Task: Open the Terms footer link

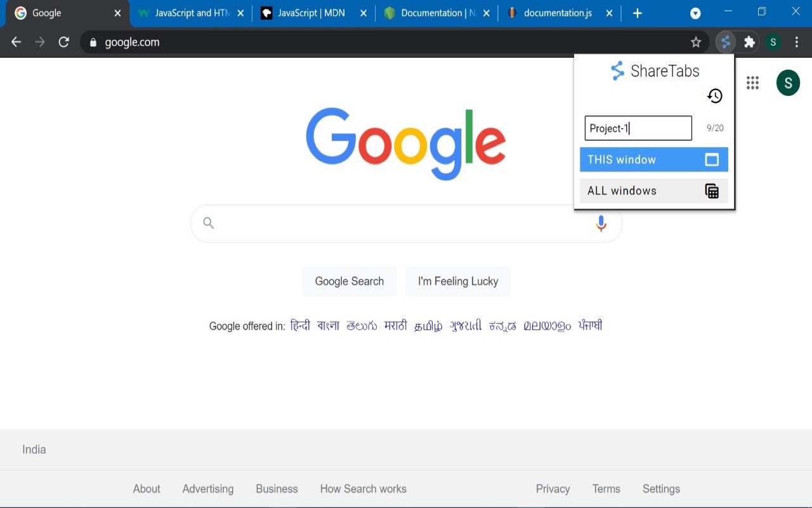Action: pyautogui.click(x=606, y=489)
